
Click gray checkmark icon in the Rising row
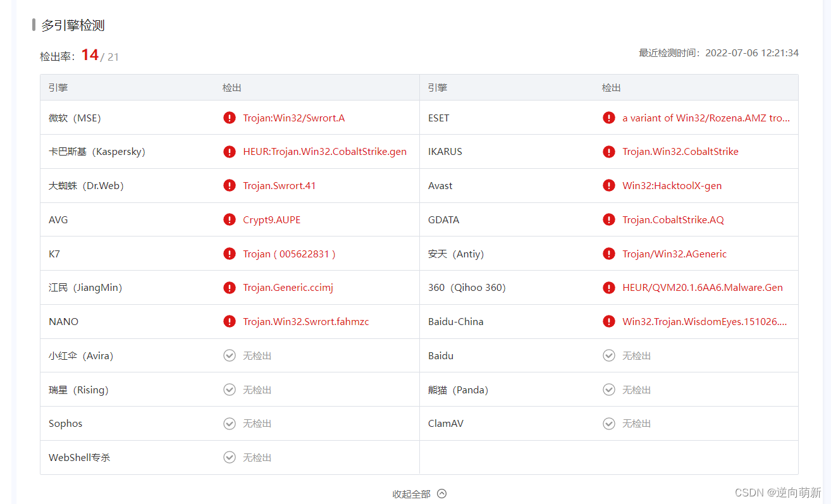coord(230,390)
